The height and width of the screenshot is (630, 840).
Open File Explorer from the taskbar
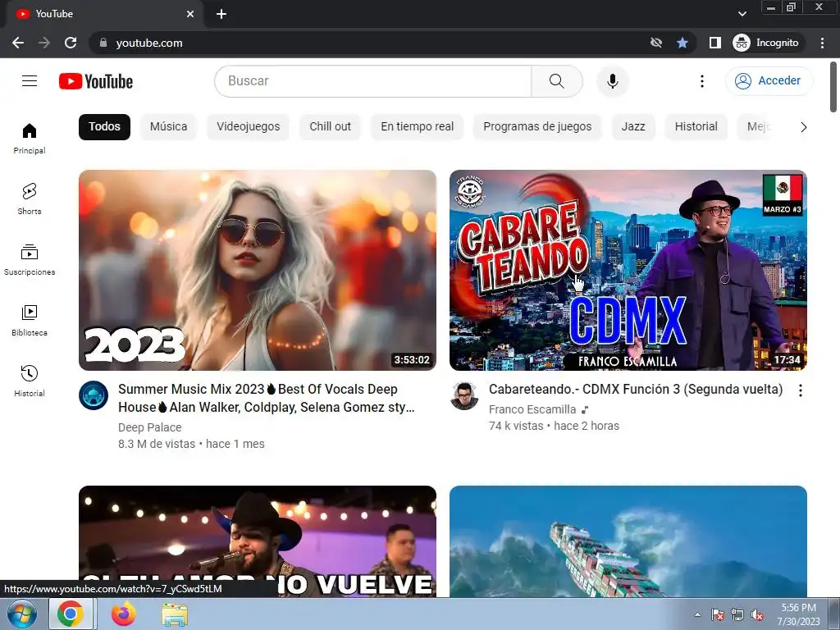(x=175, y=615)
